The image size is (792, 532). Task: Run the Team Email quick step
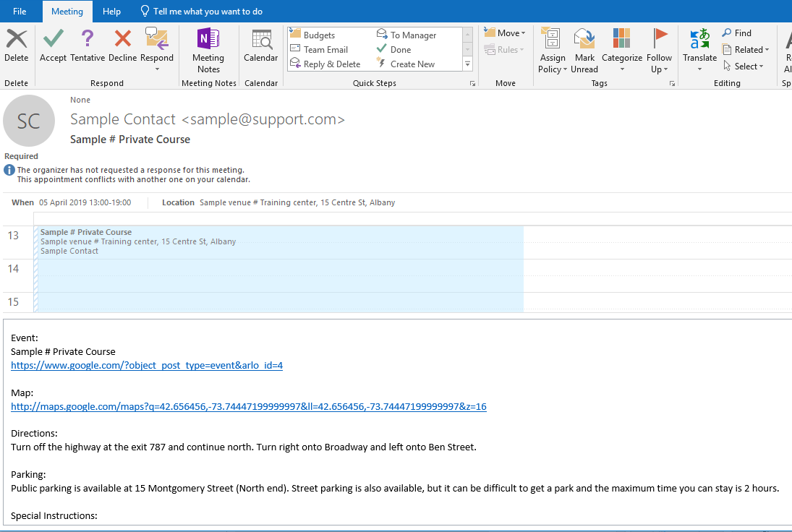point(319,49)
